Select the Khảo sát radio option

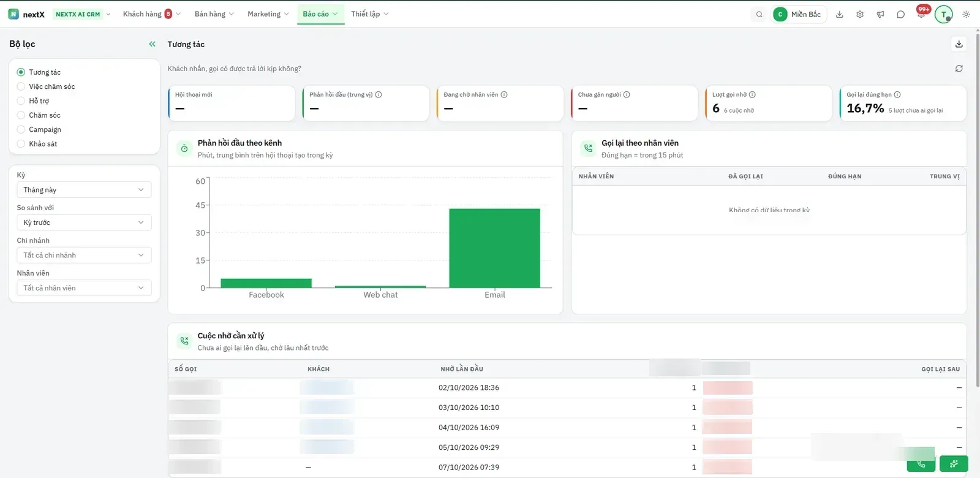click(21, 144)
